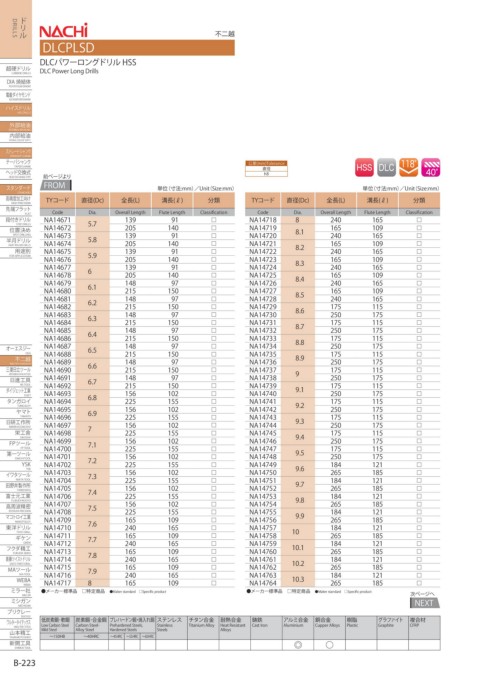This screenshot has width=480, height=677.
Task: Click diameter 7.5 cell in left table
Action: (92, 508)
